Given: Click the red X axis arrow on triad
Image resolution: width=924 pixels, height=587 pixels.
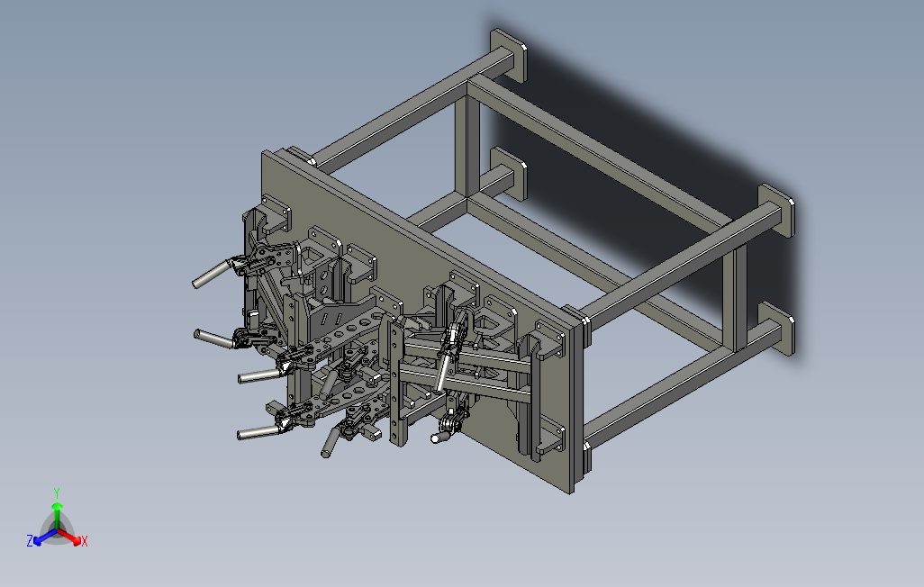Looking at the screenshot, I should (x=70, y=537).
